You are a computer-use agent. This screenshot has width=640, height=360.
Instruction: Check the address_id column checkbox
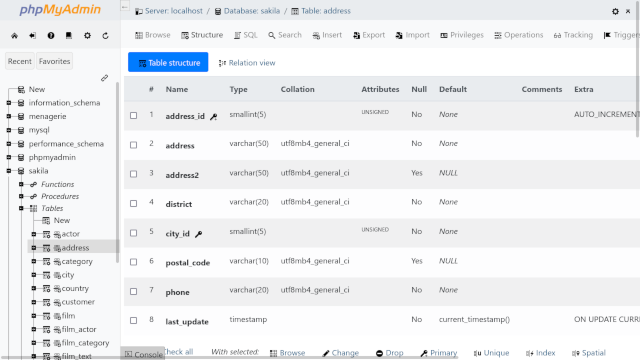pos(133,116)
